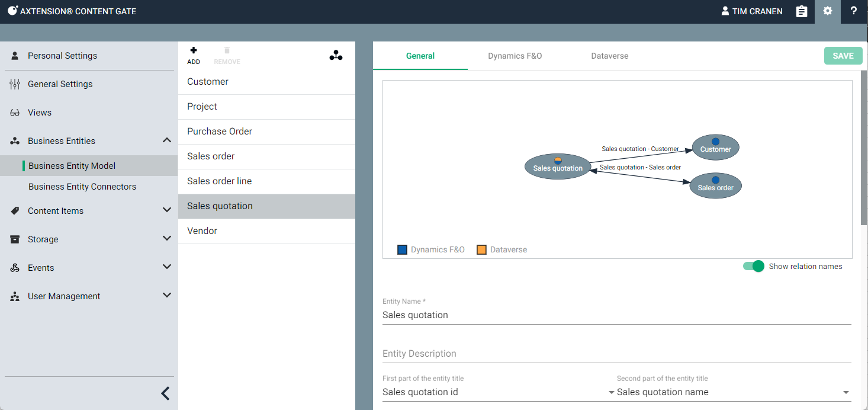868x410 pixels.
Task: Click the Add plus icon
Action: [x=194, y=52]
